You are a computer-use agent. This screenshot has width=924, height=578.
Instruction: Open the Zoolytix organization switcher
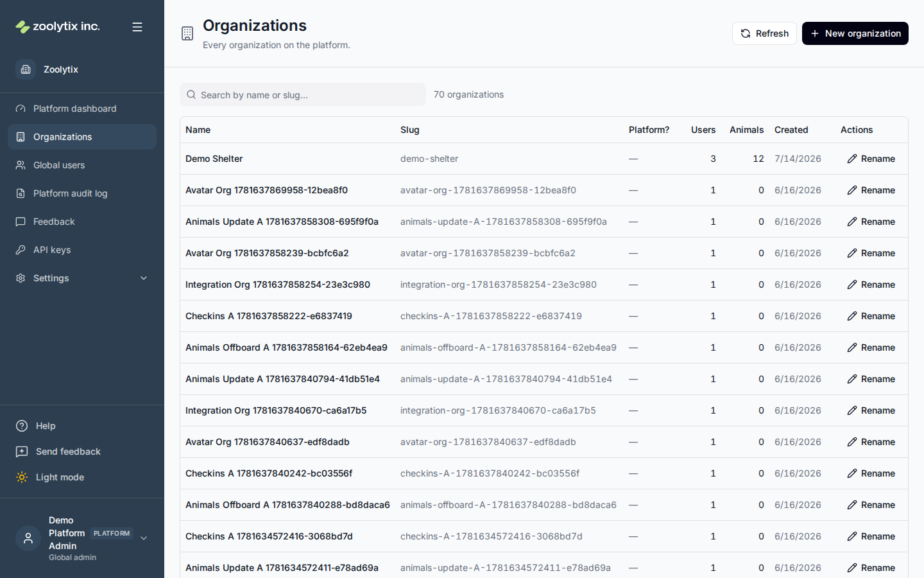(82, 69)
